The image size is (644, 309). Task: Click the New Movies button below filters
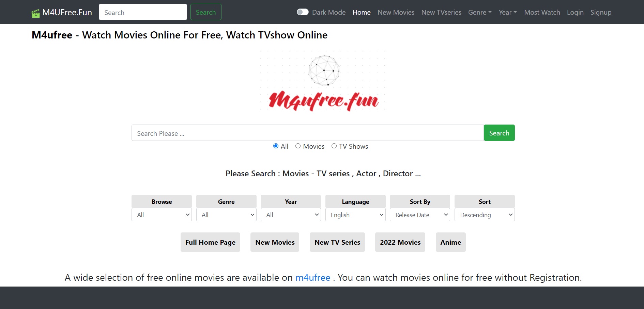tap(275, 242)
